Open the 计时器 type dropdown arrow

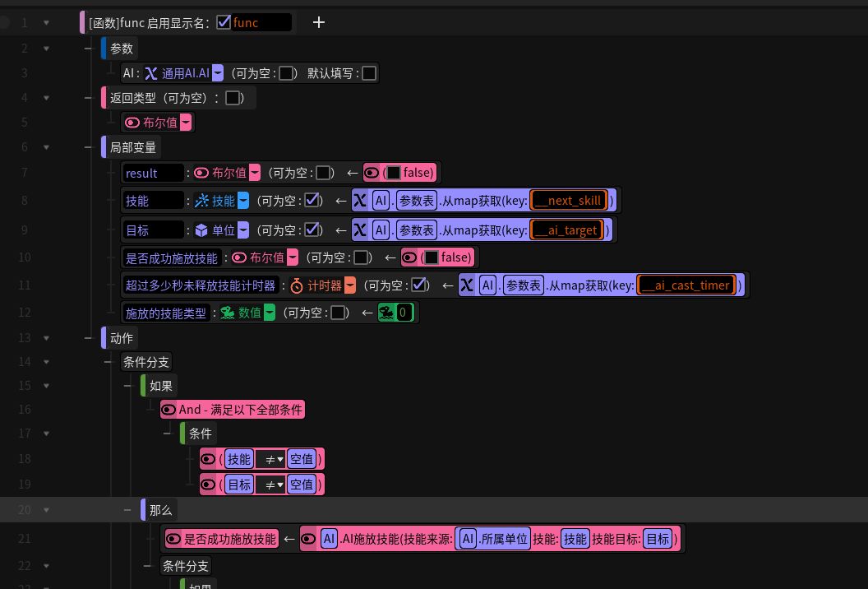(x=350, y=285)
